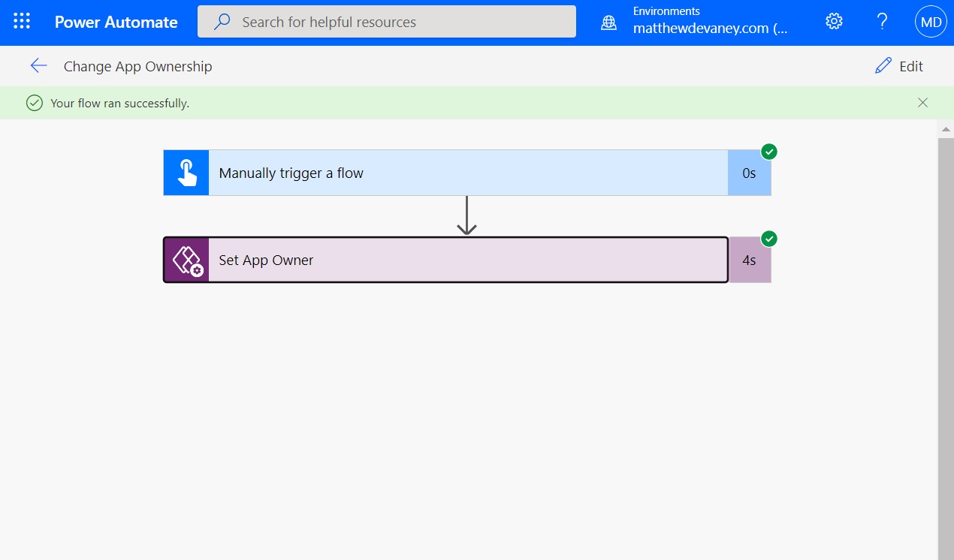Open the MD account avatar menu

(930, 22)
